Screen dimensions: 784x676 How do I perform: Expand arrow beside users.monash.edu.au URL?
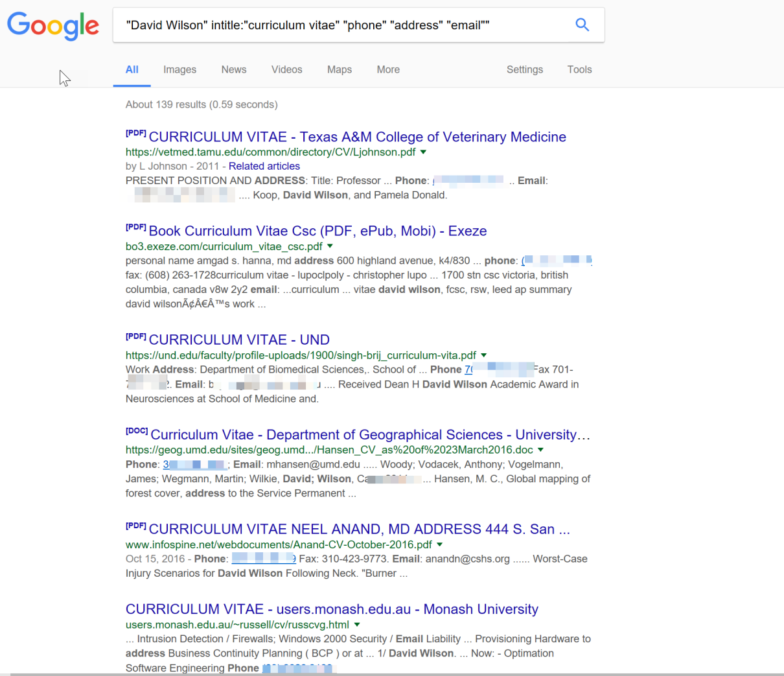[x=357, y=625]
